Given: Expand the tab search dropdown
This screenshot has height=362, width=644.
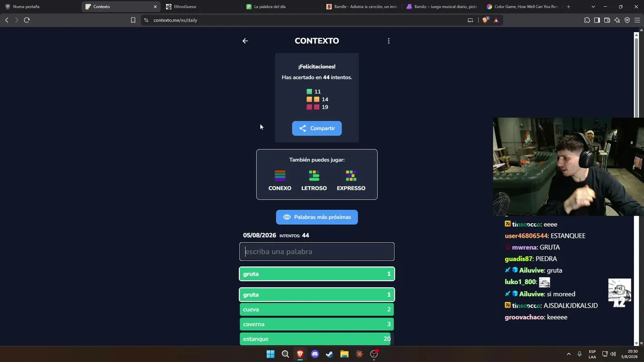Looking at the screenshot, I should (593, 7).
